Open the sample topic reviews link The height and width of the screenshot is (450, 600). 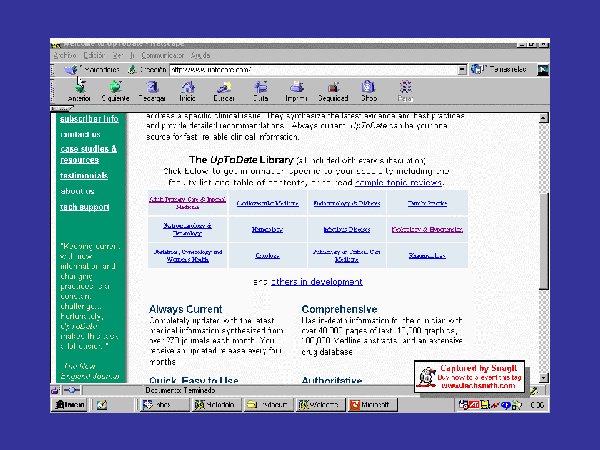[x=399, y=183]
